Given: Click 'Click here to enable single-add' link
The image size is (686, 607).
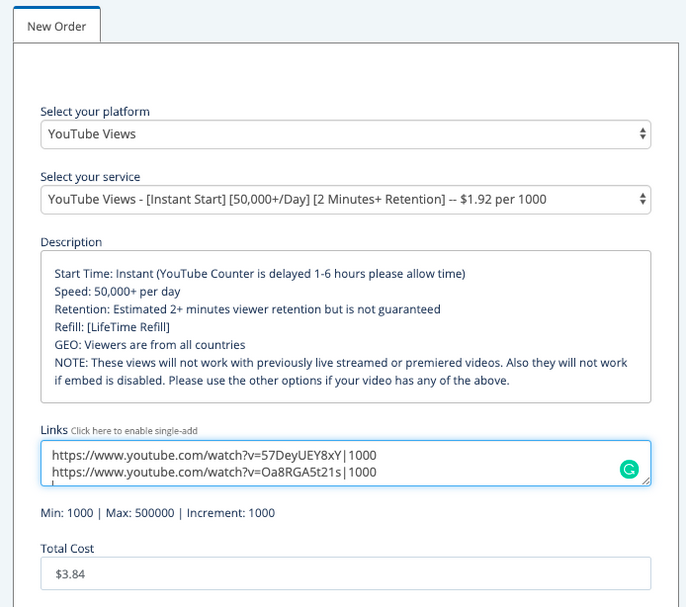Looking at the screenshot, I should tap(134, 431).
